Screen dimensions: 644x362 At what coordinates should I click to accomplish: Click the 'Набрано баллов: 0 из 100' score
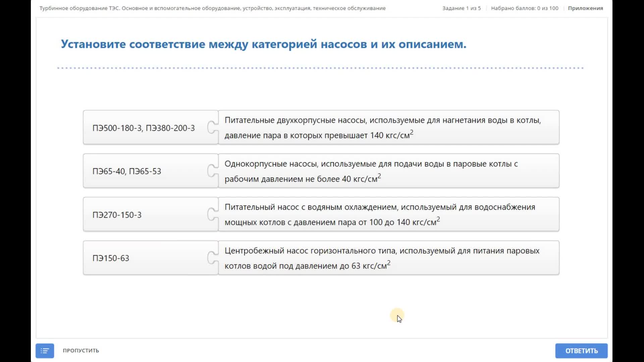(525, 8)
